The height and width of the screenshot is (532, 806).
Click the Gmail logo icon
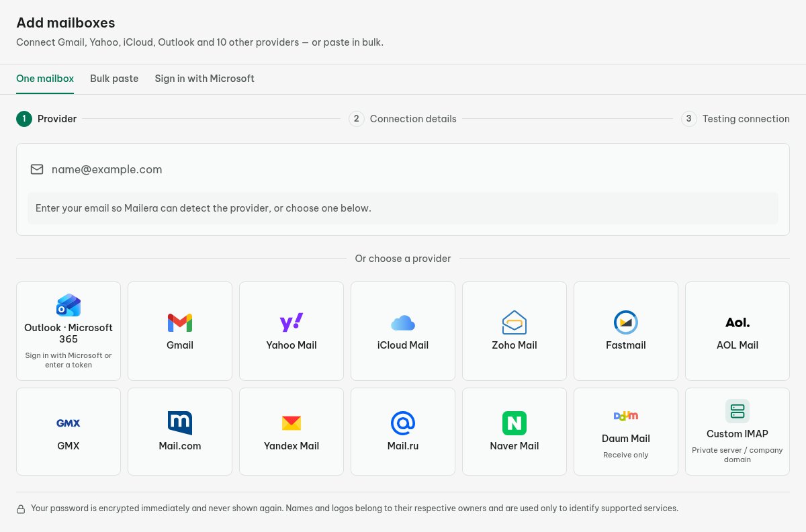click(180, 323)
